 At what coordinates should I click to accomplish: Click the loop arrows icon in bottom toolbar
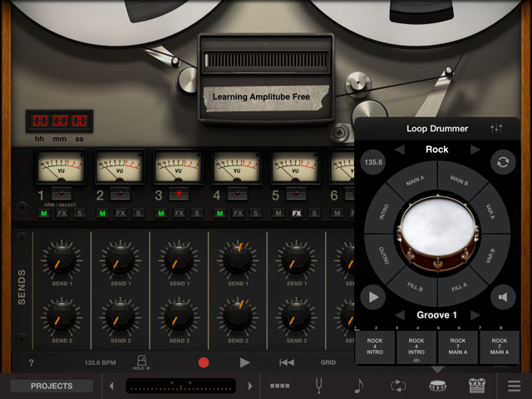point(397,386)
